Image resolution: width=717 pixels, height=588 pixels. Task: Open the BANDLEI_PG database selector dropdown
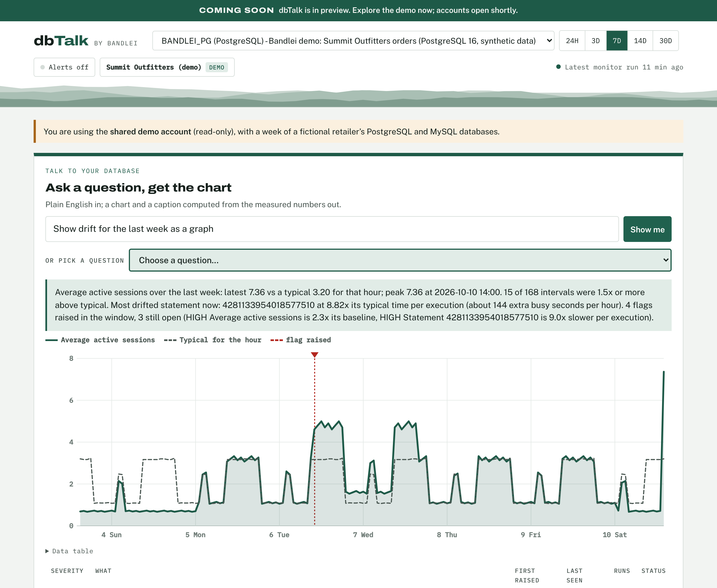[x=353, y=41]
